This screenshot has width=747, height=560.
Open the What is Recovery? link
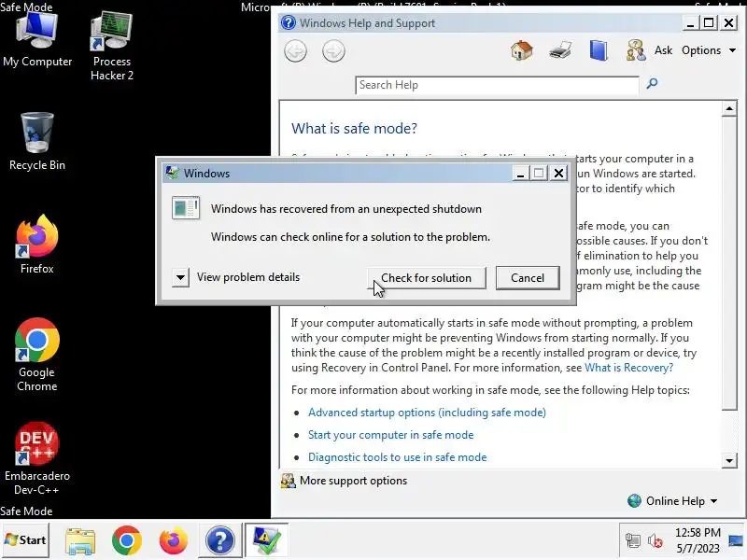tap(628, 368)
